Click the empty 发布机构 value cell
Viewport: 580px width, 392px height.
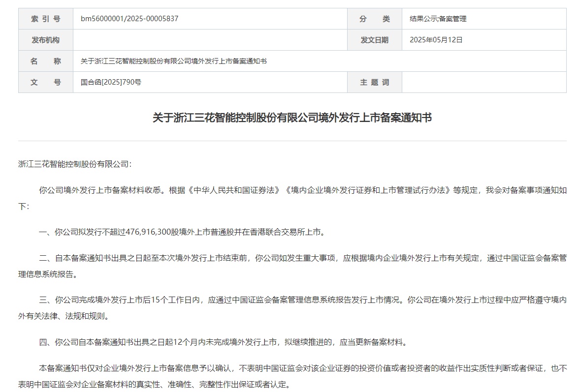[x=210, y=40]
